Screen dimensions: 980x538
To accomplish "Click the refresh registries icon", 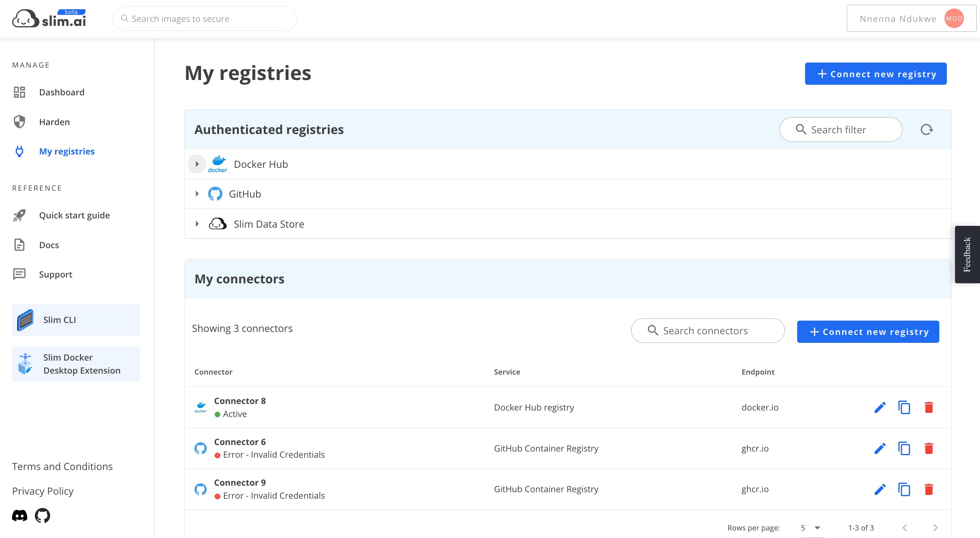I will tap(926, 130).
